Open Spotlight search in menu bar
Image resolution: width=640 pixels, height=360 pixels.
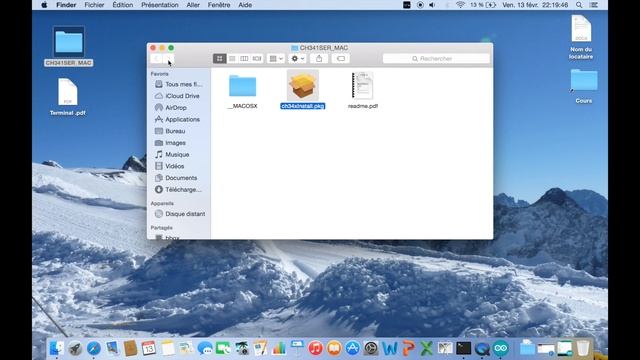tap(579, 5)
